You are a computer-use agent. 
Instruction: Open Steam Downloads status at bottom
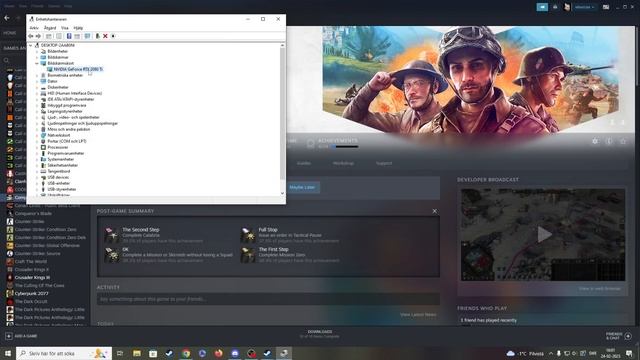320,334
